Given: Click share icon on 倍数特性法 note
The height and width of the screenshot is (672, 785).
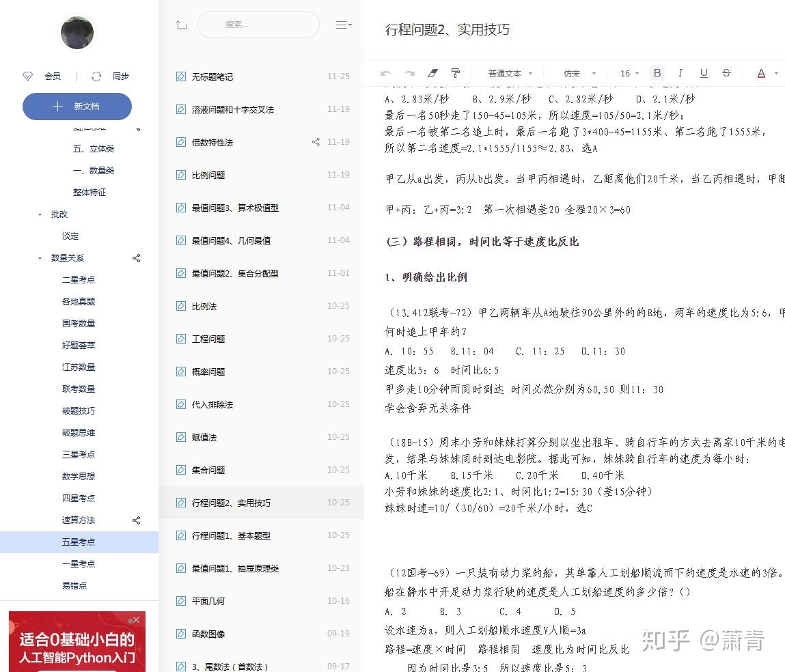Looking at the screenshot, I should tap(316, 142).
